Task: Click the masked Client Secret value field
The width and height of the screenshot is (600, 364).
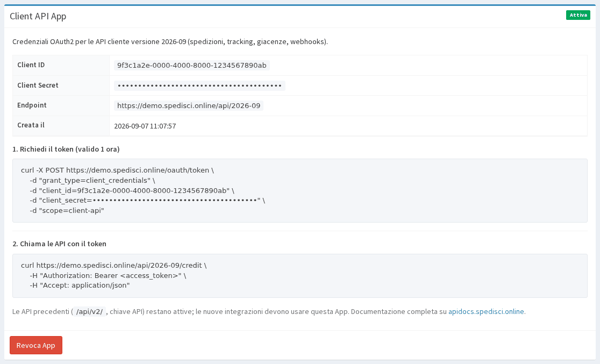Action: pos(199,85)
